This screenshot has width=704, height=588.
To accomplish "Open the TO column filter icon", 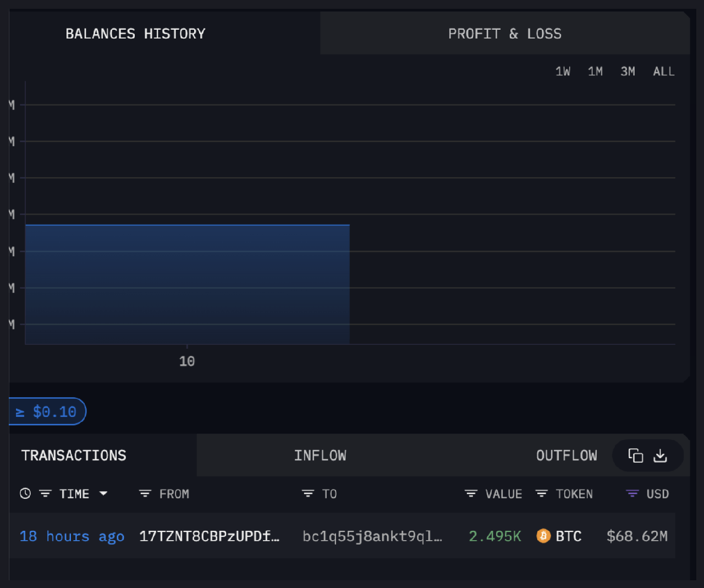I will point(308,494).
